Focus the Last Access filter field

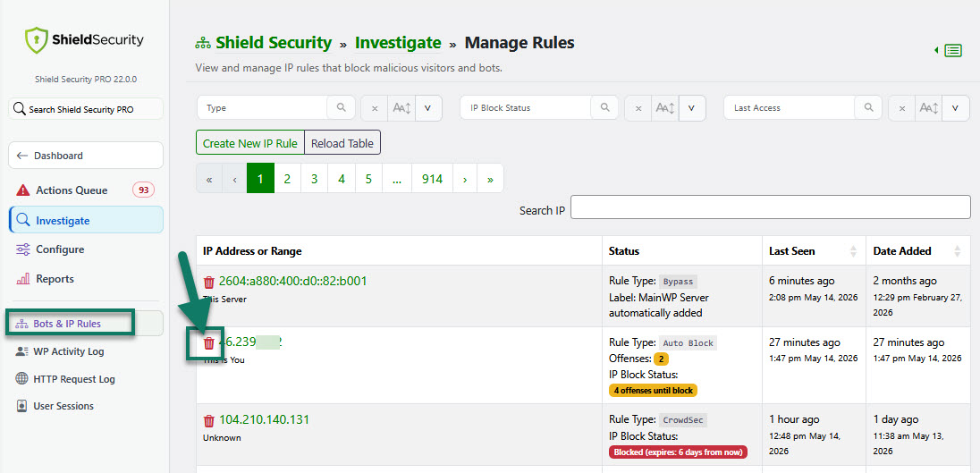(x=790, y=107)
